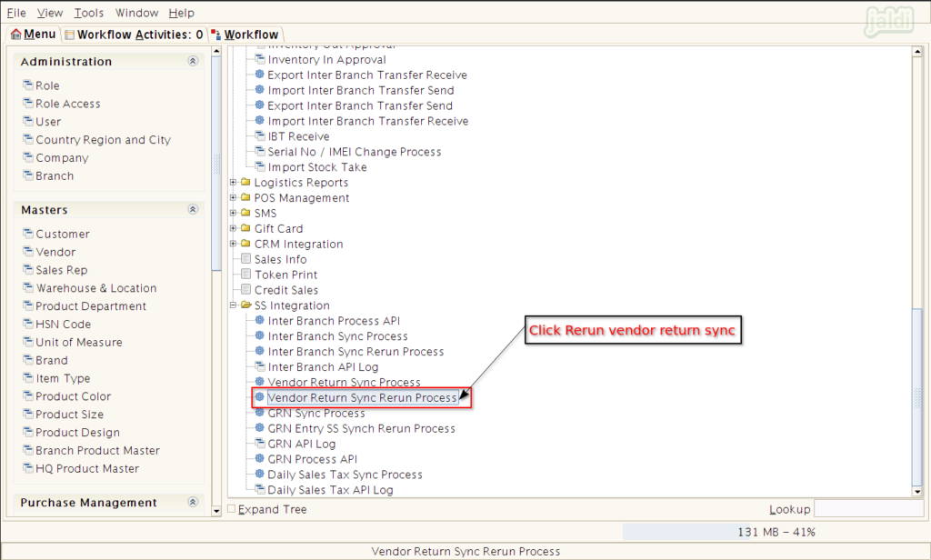Open the Tools menu
Viewport: 931px width, 560px height.
tap(88, 13)
